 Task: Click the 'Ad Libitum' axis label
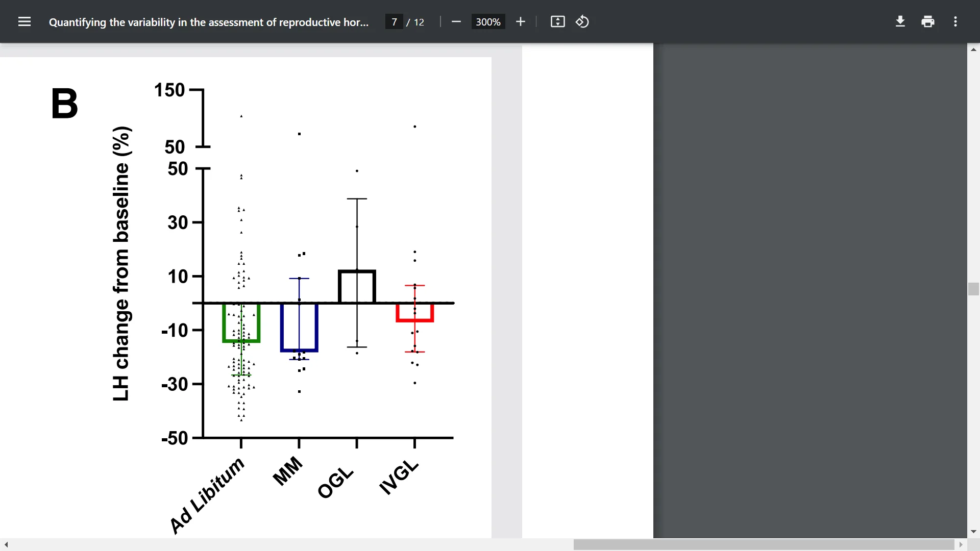207,495
